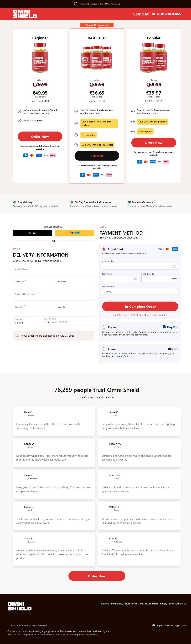Click Order Now on Beginner package
This screenshot has height=644, width=191.
[x=40, y=137]
